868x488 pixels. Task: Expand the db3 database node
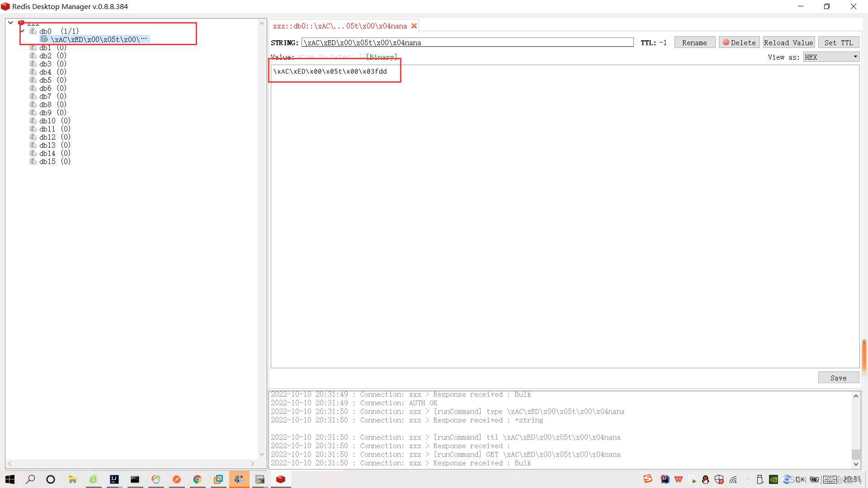(x=45, y=63)
